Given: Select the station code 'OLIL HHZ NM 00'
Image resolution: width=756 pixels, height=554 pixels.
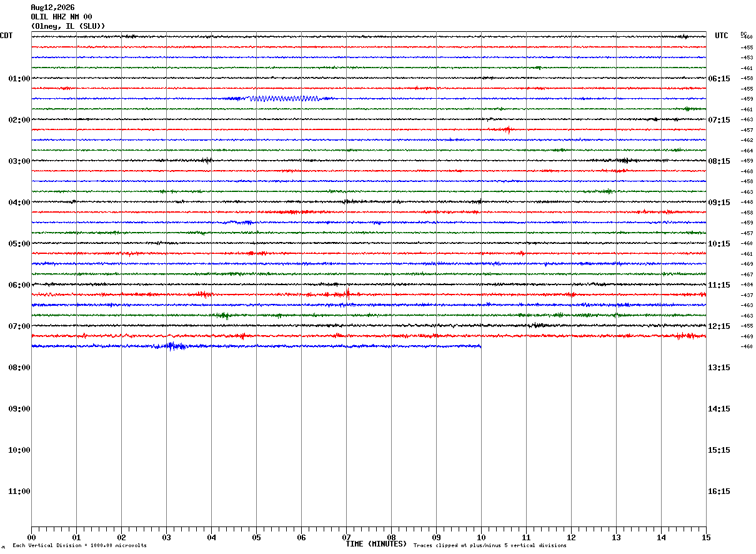Looking at the screenshot, I should click(61, 17).
